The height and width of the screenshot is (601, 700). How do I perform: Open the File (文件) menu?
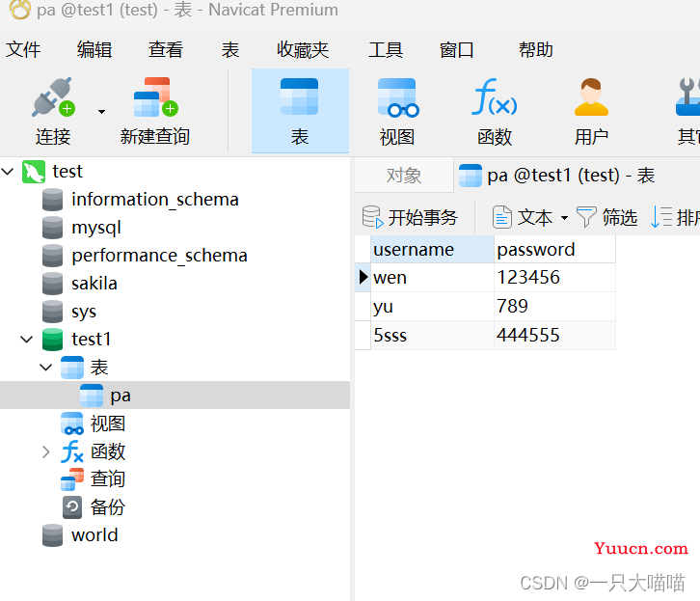tap(23, 49)
